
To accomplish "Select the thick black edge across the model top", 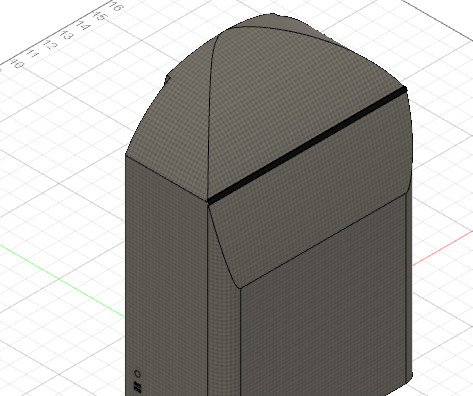I will pyautogui.click(x=307, y=145).
